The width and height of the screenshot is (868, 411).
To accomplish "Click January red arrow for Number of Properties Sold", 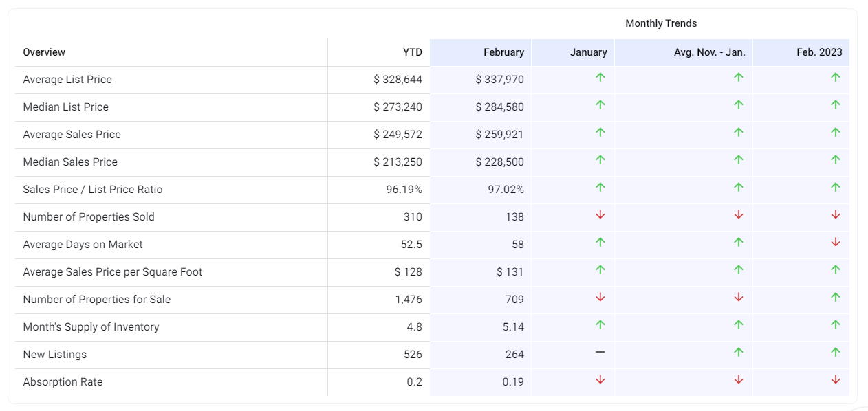I will 600,215.
